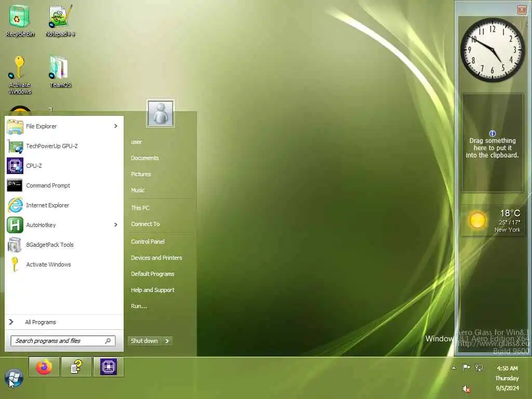Click the user account picture

[x=161, y=113]
